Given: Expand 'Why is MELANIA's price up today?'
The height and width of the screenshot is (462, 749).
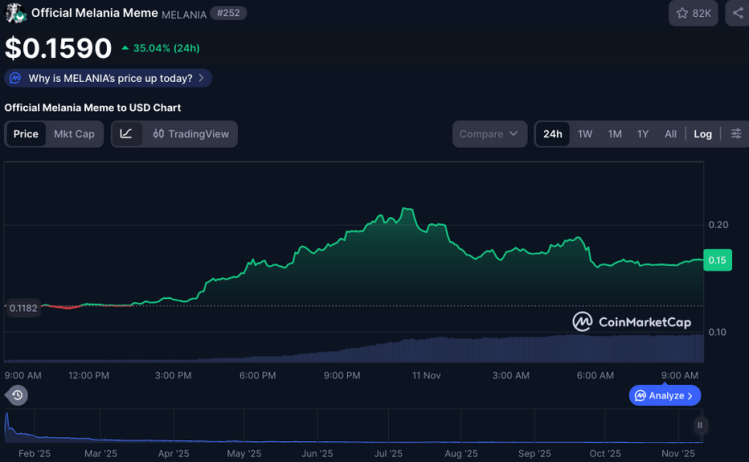Looking at the screenshot, I should [x=108, y=78].
